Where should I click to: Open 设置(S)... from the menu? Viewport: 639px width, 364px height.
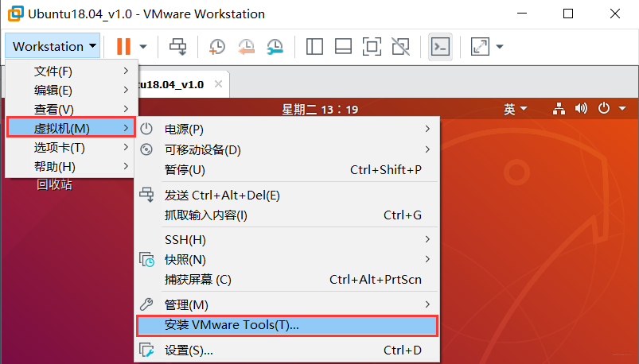(x=287, y=350)
